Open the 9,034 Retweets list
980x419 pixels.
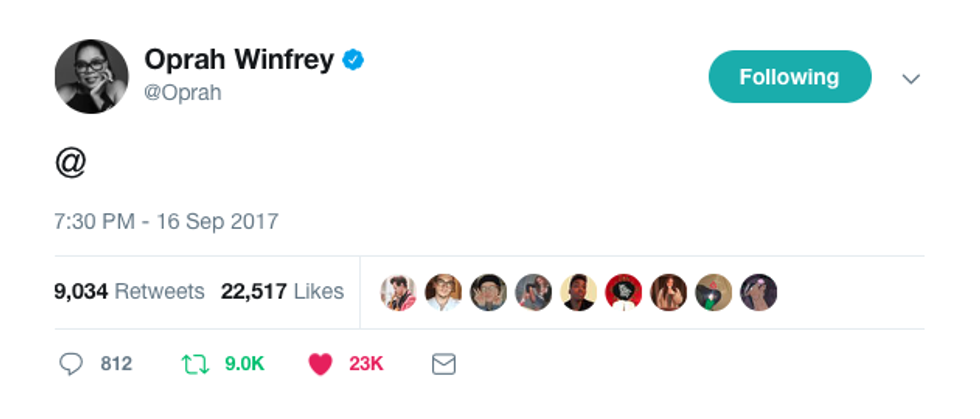129,292
